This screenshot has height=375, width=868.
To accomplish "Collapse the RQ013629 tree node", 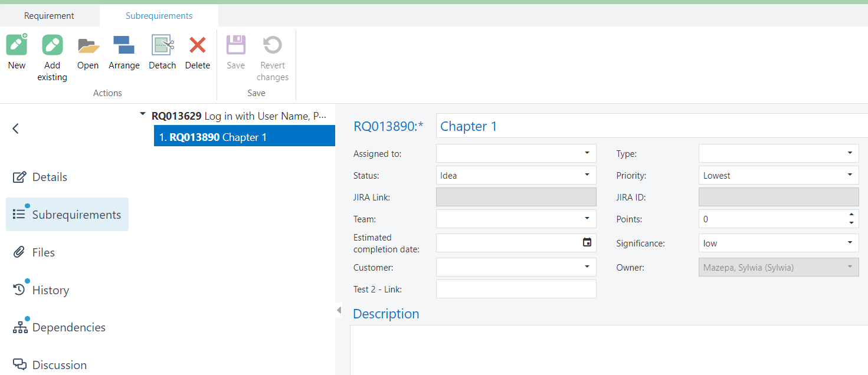I will [143, 115].
